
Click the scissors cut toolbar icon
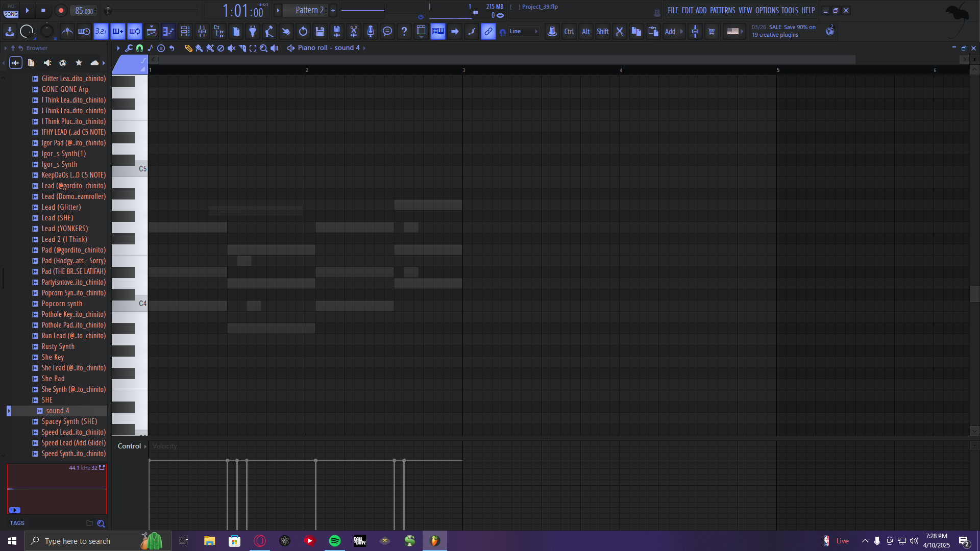pos(353,32)
